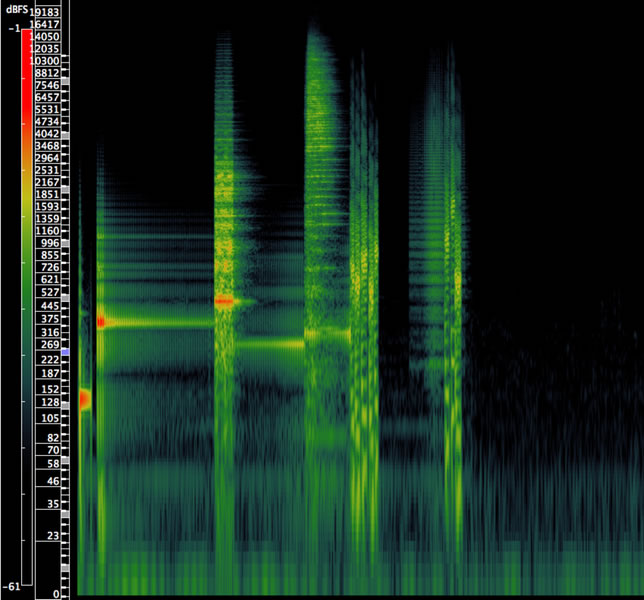
Task: Click the -1 maximum level label
Action: [12, 28]
